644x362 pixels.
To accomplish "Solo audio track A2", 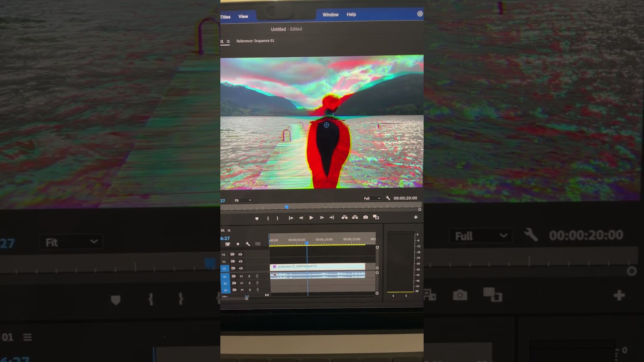I will [249, 283].
